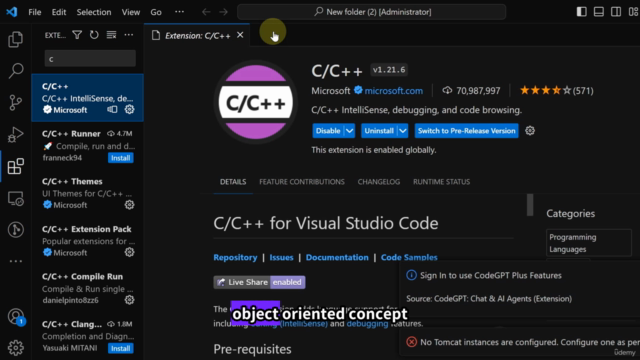Switch to the Changelog tab
This screenshot has height=360, width=640.
pyautogui.click(x=379, y=182)
